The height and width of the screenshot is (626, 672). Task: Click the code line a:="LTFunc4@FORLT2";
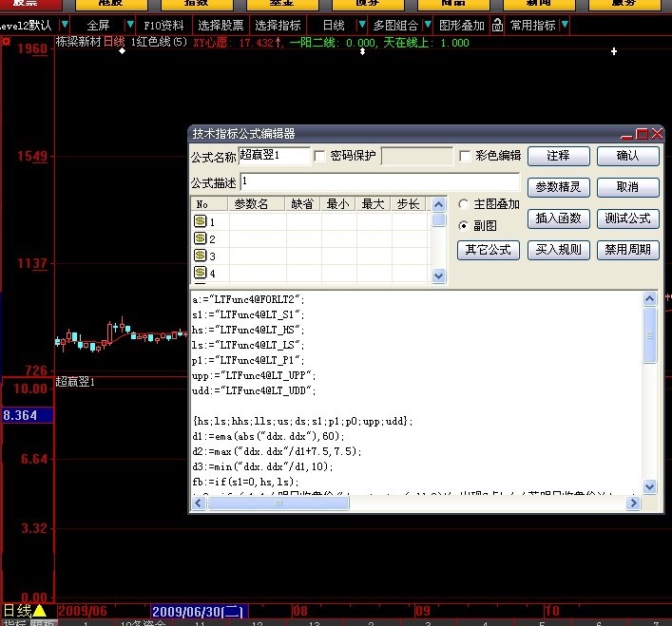[x=248, y=299]
